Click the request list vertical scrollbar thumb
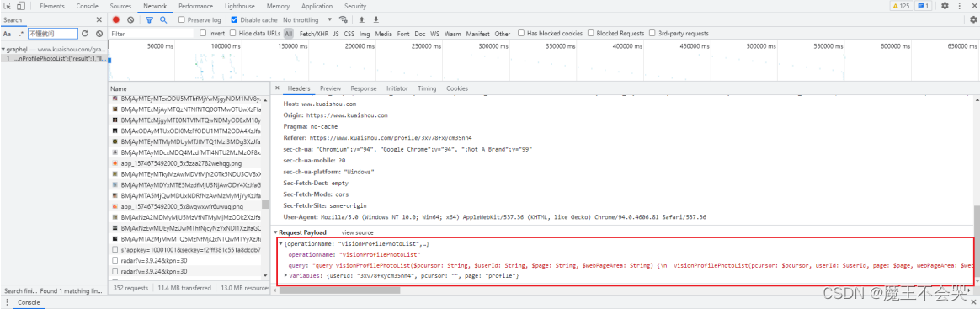The width and height of the screenshot is (980, 309). point(265,205)
